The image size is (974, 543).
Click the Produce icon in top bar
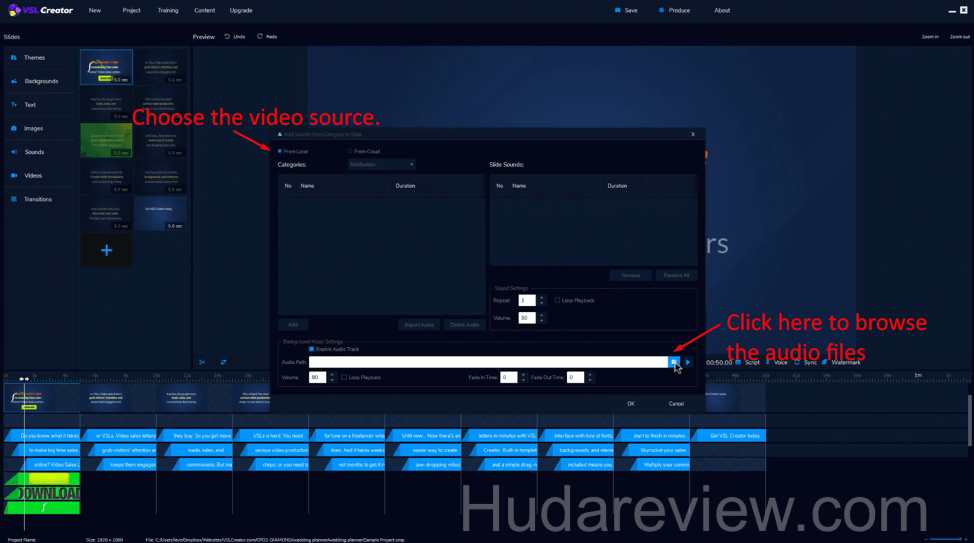[661, 10]
